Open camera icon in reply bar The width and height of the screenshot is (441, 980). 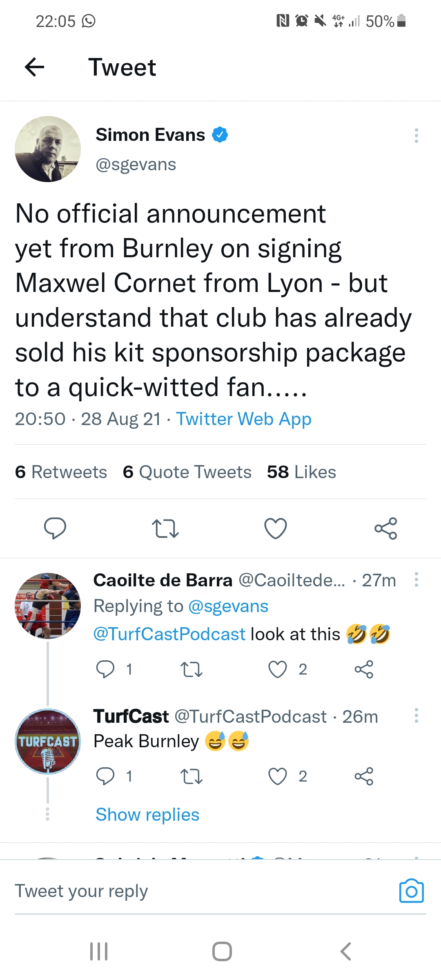411,891
